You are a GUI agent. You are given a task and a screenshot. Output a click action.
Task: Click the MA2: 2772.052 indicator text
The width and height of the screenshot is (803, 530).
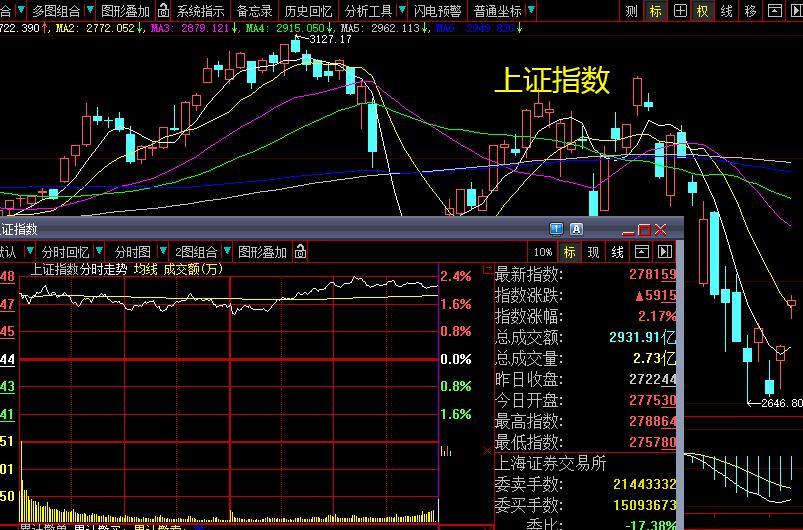pos(100,28)
